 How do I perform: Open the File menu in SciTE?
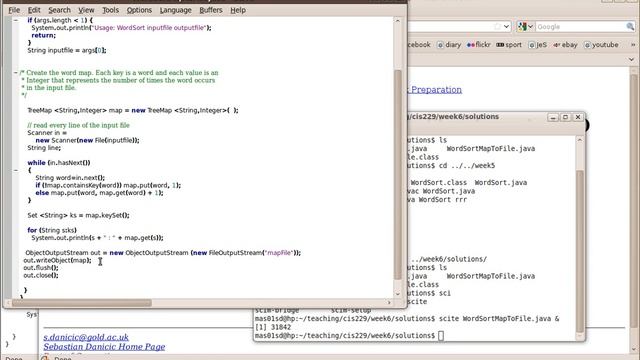point(14,10)
